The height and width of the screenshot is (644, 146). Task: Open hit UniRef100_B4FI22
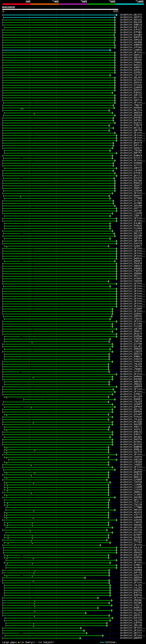pyautogui.click(x=131, y=27)
